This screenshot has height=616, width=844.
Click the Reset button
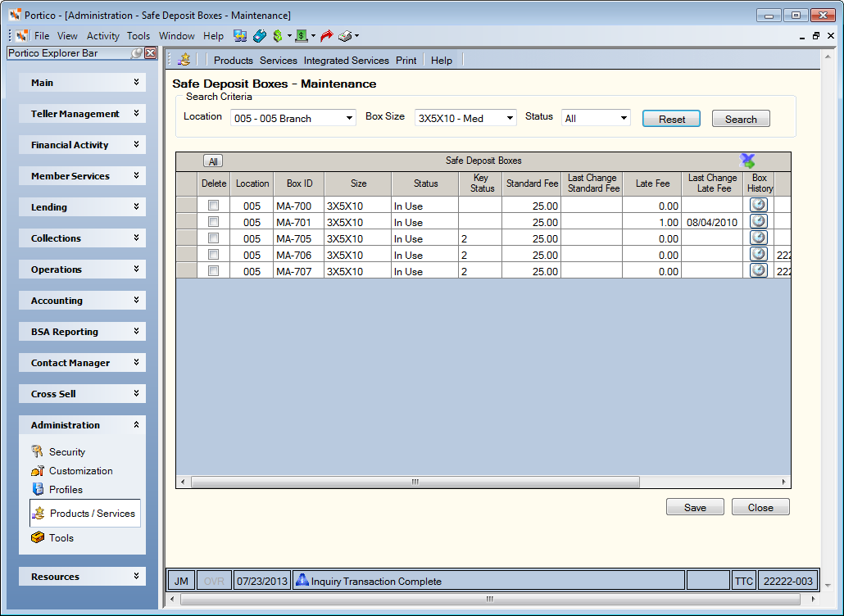click(x=671, y=119)
